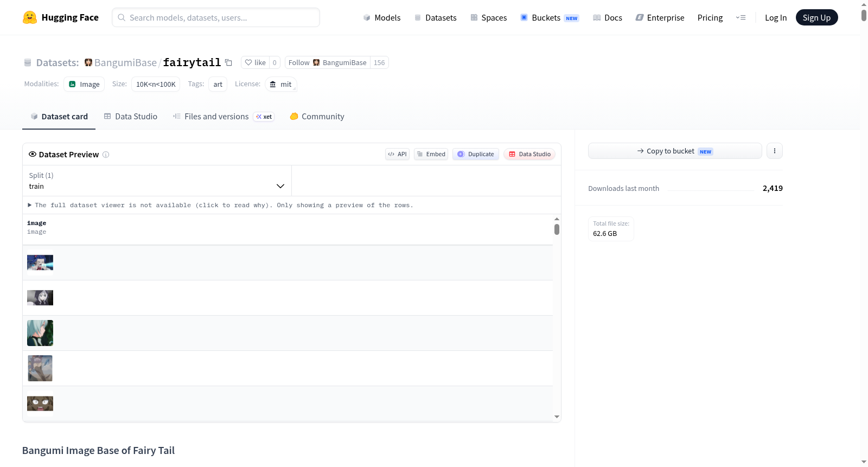Click the red Data Studio button

pos(529,154)
